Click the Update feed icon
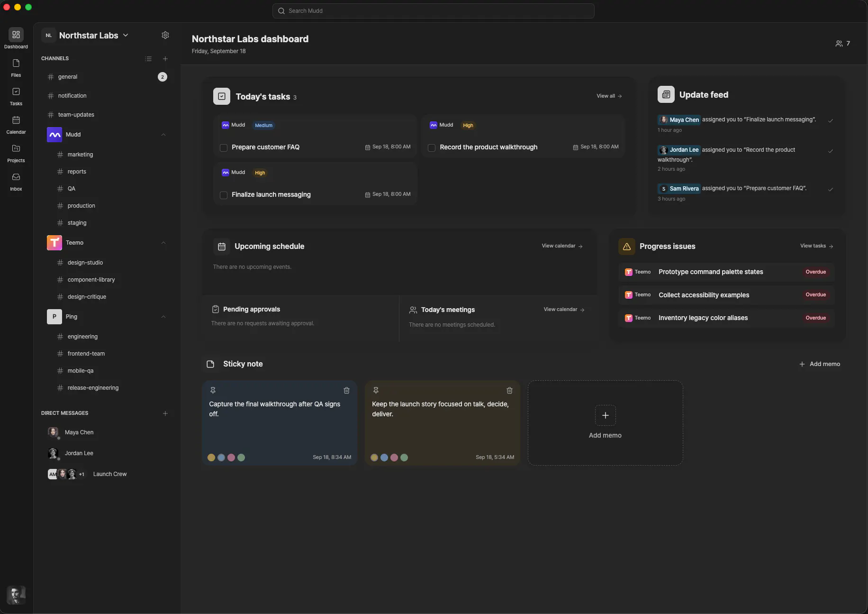 point(666,94)
